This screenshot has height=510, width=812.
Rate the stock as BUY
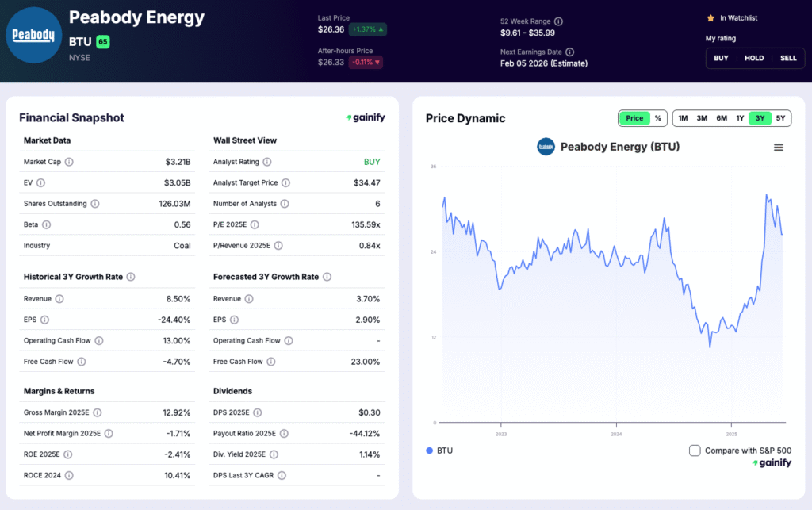click(x=720, y=58)
